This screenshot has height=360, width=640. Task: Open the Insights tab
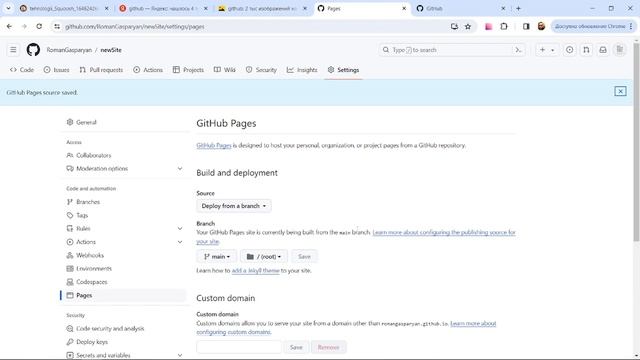tap(302, 70)
